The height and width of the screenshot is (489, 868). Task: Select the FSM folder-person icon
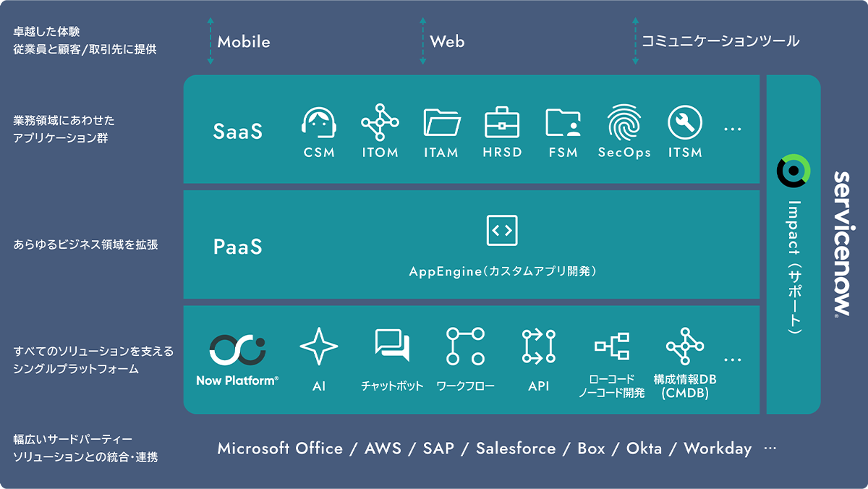[x=563, y=123]
